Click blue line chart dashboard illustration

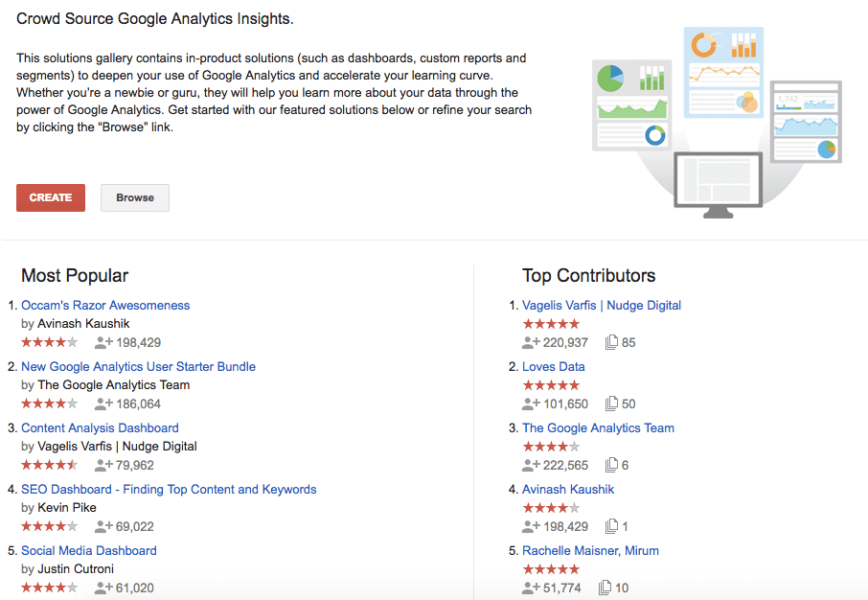(x=806, y=122)
